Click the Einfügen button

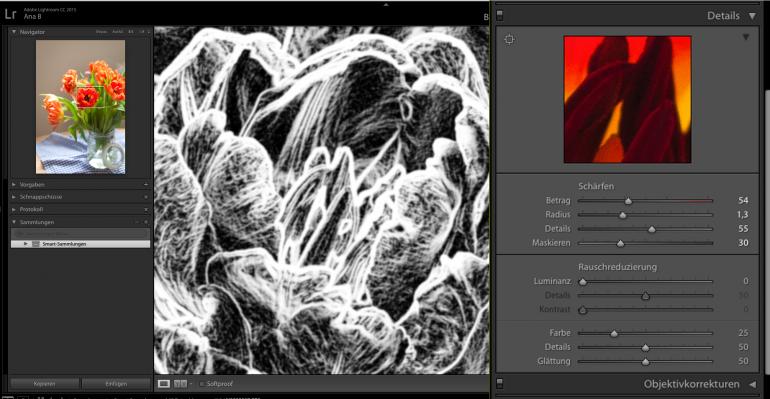tap(116, 383)
